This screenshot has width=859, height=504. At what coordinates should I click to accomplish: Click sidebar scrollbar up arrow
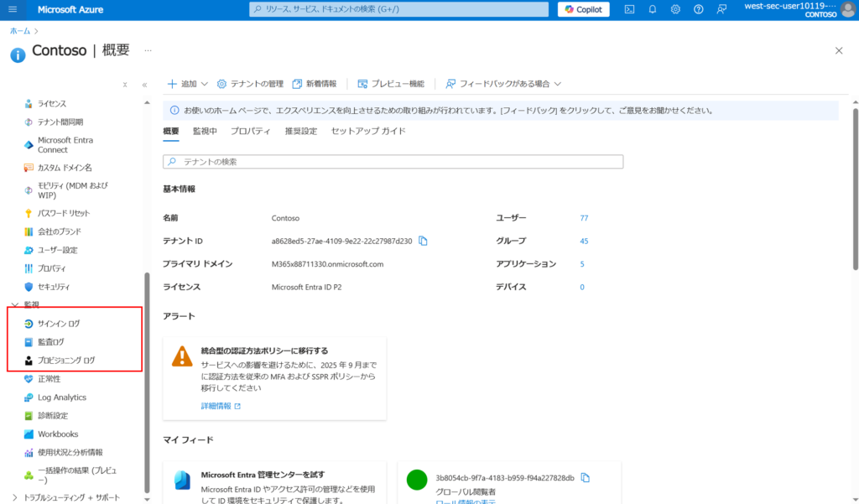pos(146,102)
